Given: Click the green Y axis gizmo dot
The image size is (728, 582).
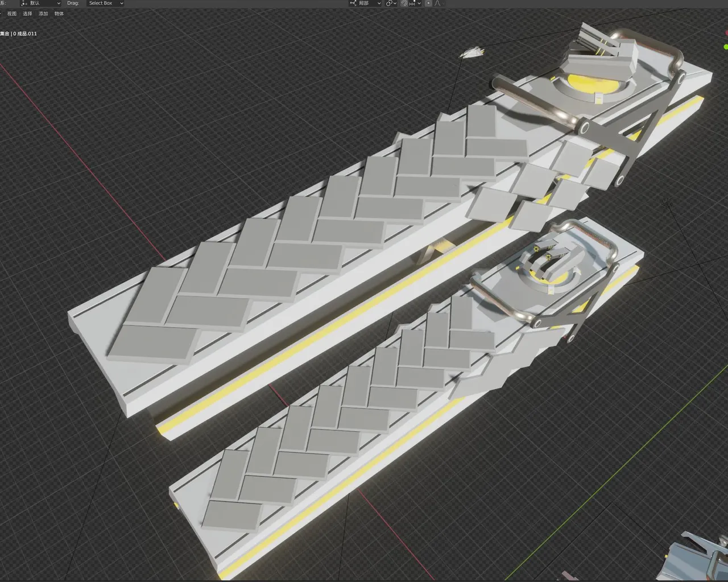Looking at the screenshot, I should (726, 47).
